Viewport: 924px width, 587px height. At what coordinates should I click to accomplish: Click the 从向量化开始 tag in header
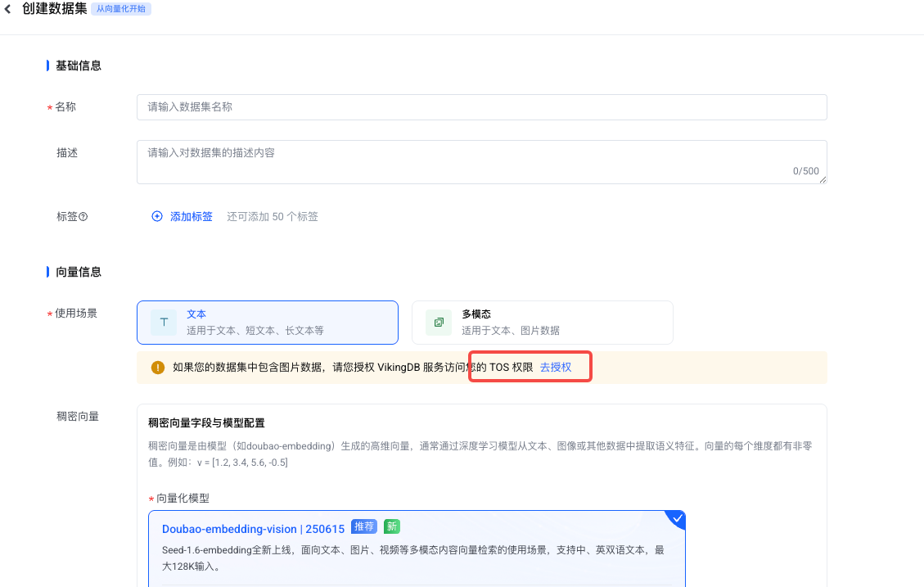click(x=121, y=10)
